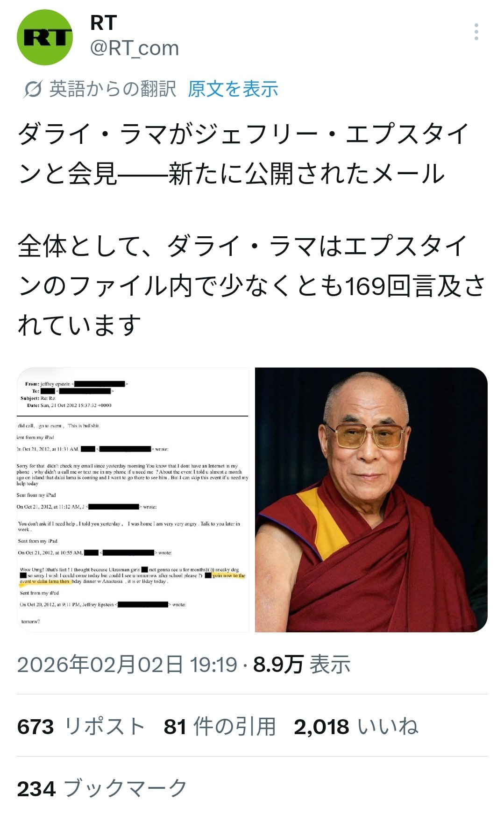Open the @RT_com handle
Screen dimensions: 504x814
click(x=135, y=48)
